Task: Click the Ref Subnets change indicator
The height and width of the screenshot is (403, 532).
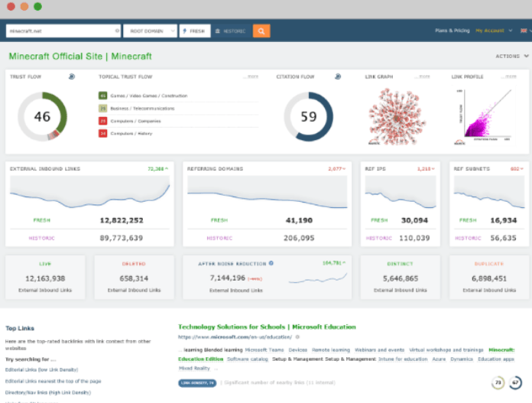Action: coord(517,169)
